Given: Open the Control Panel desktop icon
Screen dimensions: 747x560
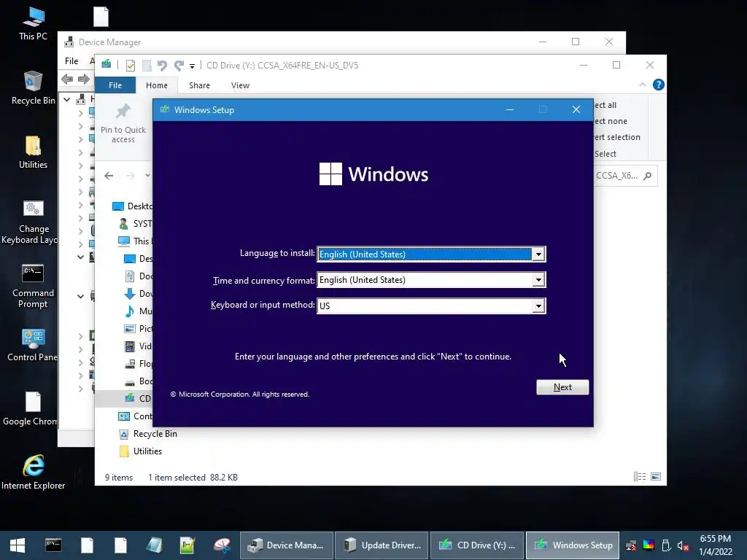Looking at the screenshot, I should 33,345.
